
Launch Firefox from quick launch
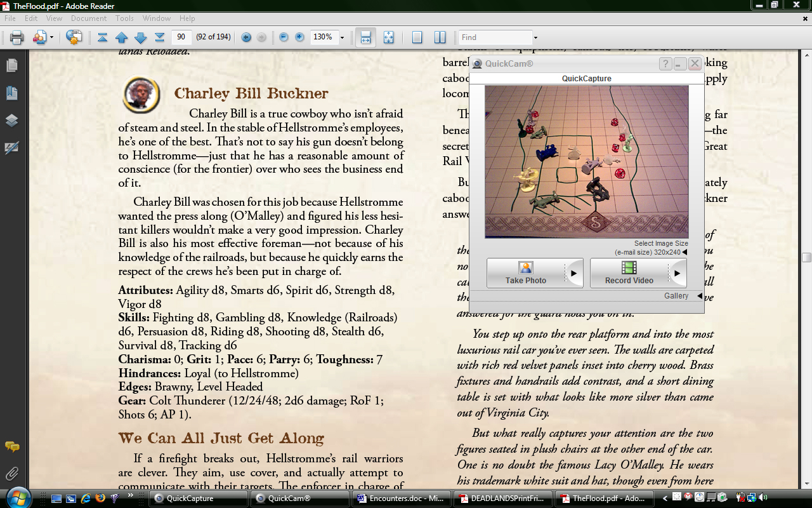[x=100, y=499]
